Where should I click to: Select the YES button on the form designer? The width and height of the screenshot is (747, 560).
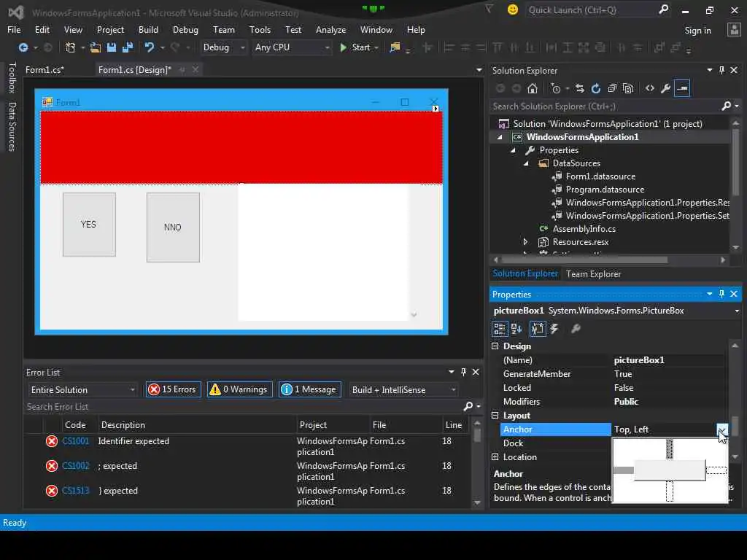pyautogui.click(x=89, y=225)
